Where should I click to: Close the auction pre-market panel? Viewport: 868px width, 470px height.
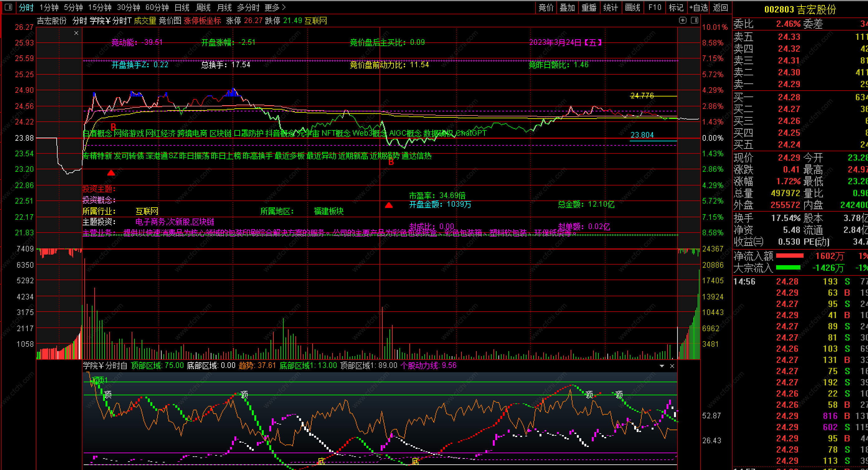76,33
